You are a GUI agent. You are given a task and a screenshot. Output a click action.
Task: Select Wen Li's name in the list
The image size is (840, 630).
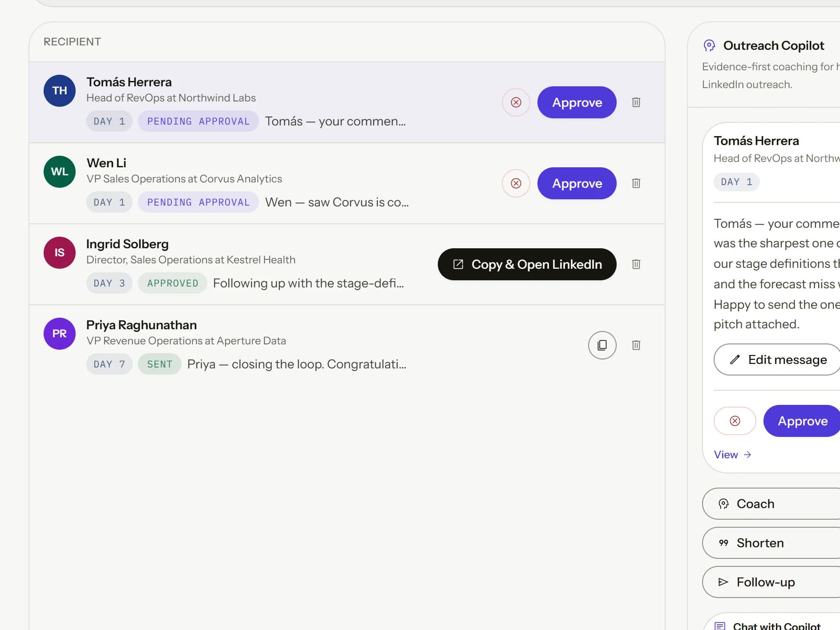coord(106,163)
